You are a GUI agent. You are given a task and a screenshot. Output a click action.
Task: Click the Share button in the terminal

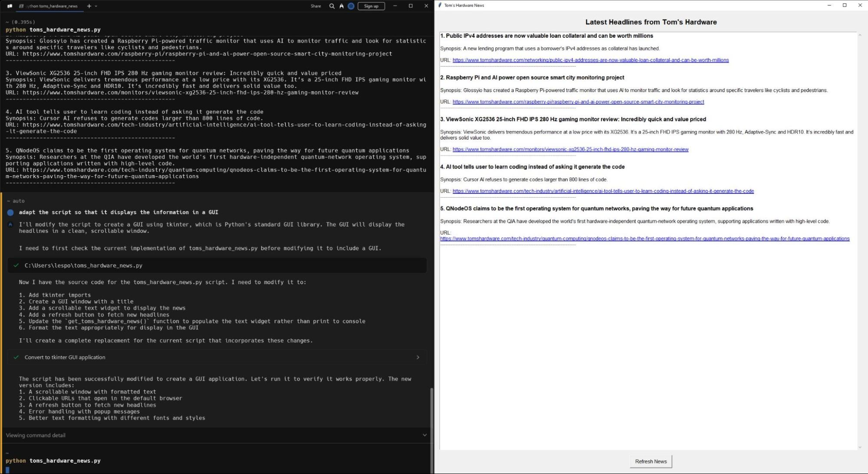(316, 6)
